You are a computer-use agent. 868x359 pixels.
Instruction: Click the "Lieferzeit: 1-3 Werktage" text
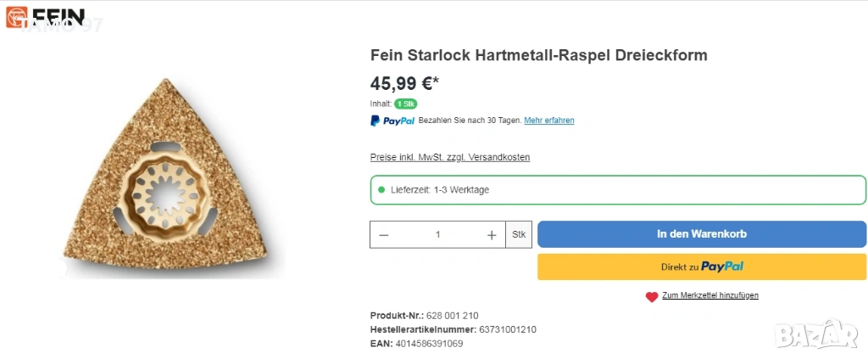(x=440, y=190)
